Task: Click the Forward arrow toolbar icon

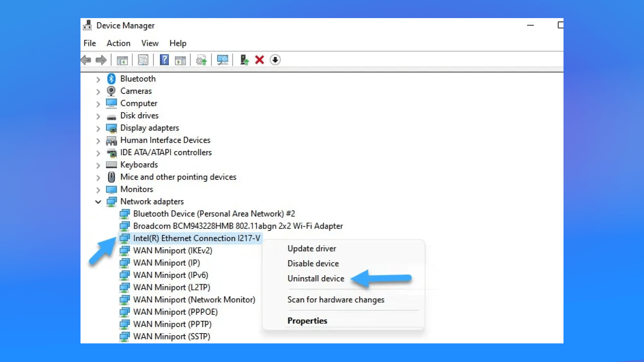Action: point(101,60)
